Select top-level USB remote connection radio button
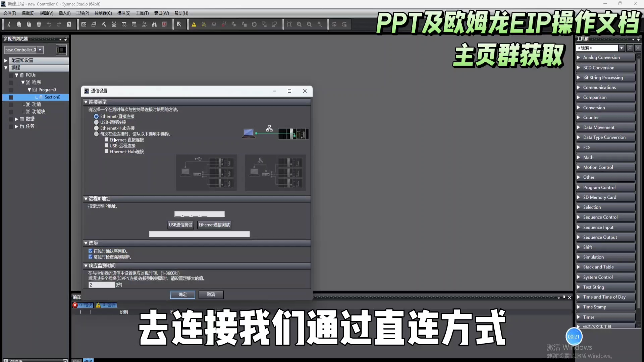Image resolution: width=644 pixels, height=362 pixels. 96,122
